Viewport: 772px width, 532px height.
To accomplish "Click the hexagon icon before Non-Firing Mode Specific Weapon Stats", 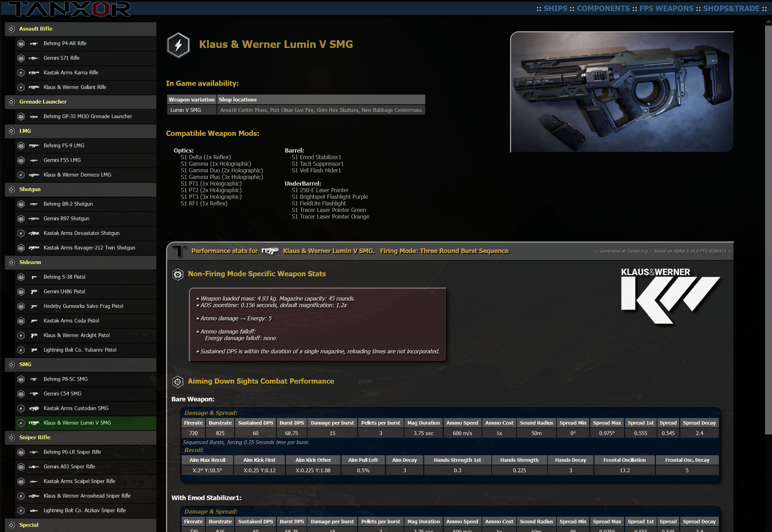I will [178, 274].
